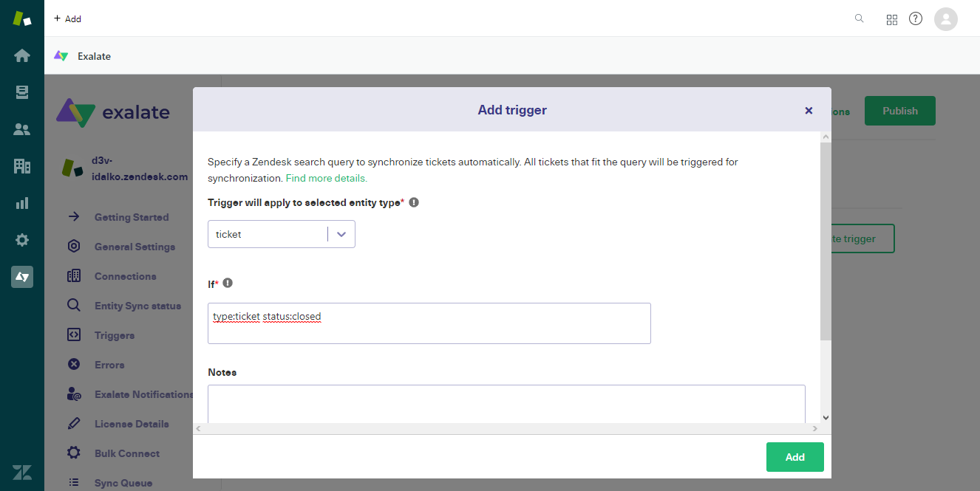
Task: Click the Exalate icon in the tab header
Action: click(61, 56)
